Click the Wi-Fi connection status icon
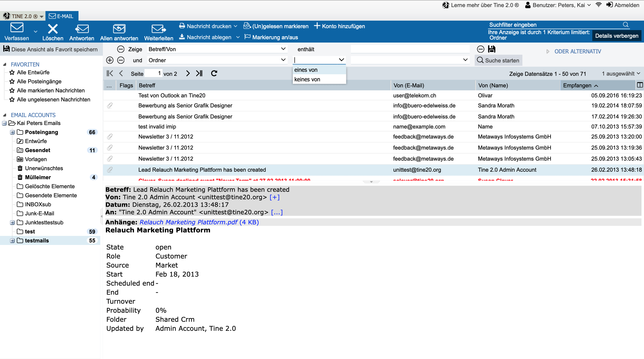 pyautogui.click(x=598, y=5)
